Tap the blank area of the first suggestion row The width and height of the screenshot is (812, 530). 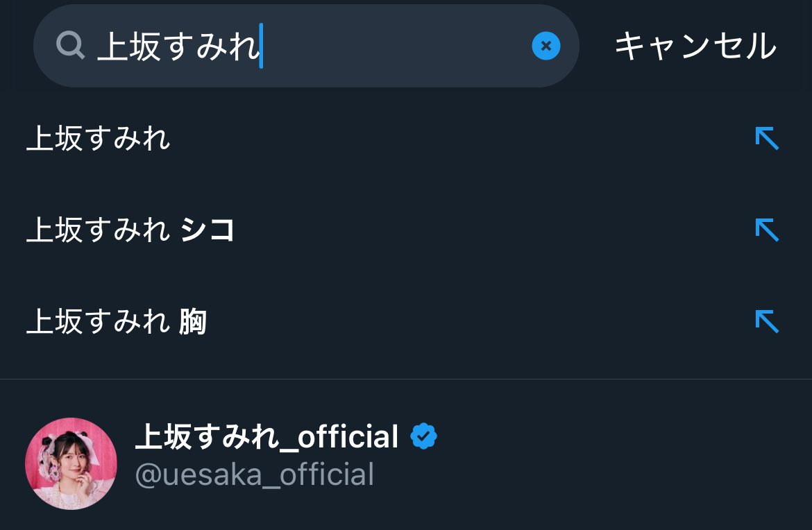pyautogui.click(x=461, y=139)
